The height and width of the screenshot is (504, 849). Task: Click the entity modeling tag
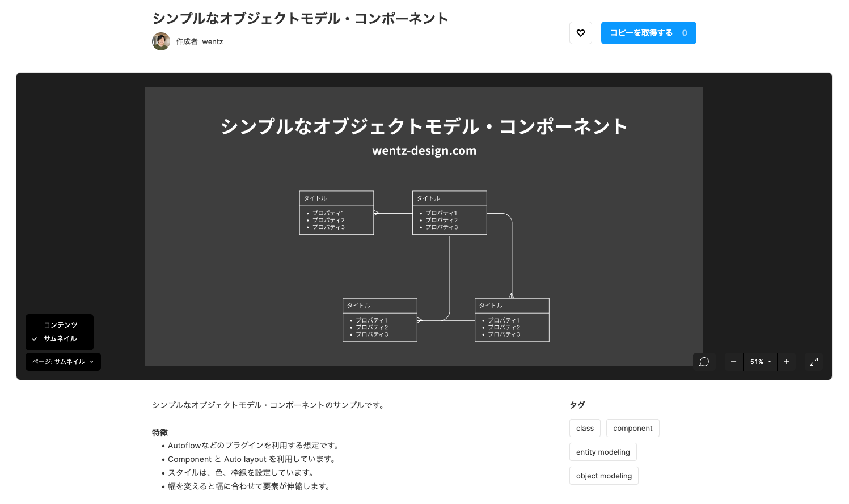(602, 452)
